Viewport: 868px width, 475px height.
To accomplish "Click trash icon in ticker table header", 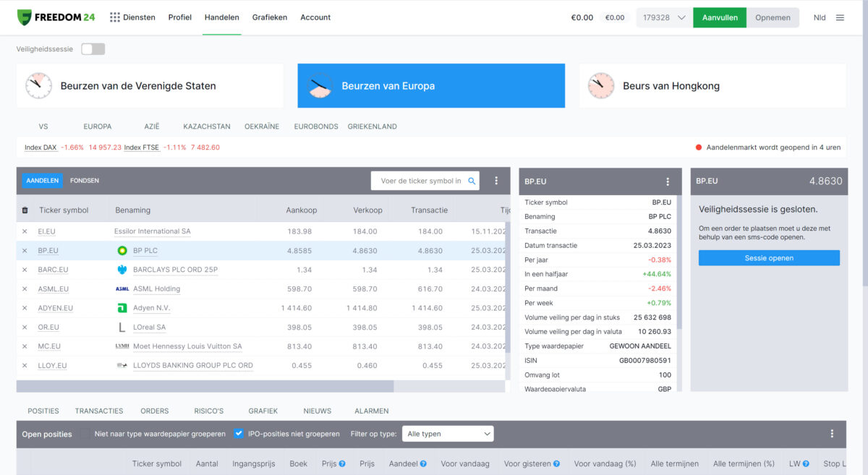I will (25, 210).
